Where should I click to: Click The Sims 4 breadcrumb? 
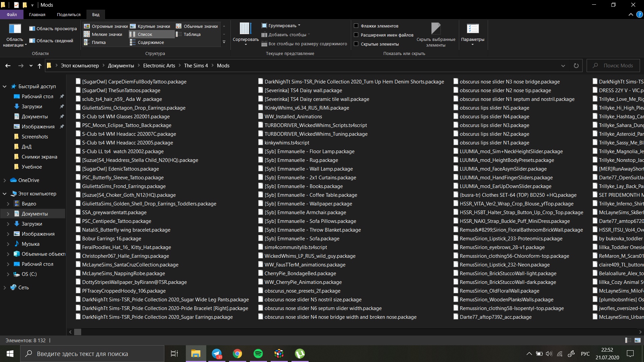click(x=196, y=66)
